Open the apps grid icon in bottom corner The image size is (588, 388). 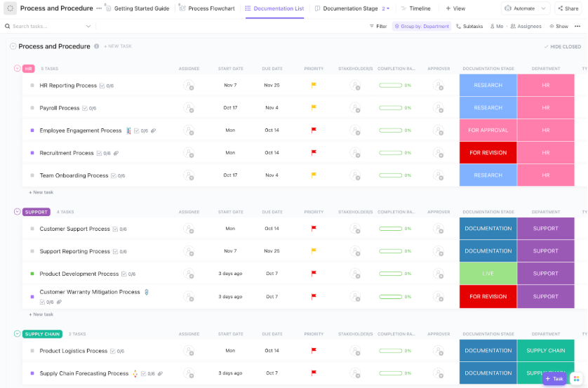(x=576, y=378)
